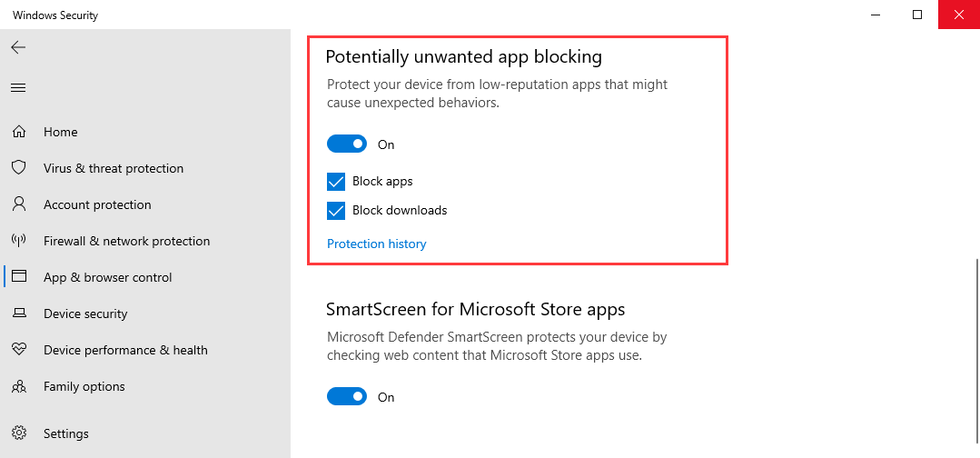Disable SmartScreen for Microsoft Store apps toggle

click(347, 396)
